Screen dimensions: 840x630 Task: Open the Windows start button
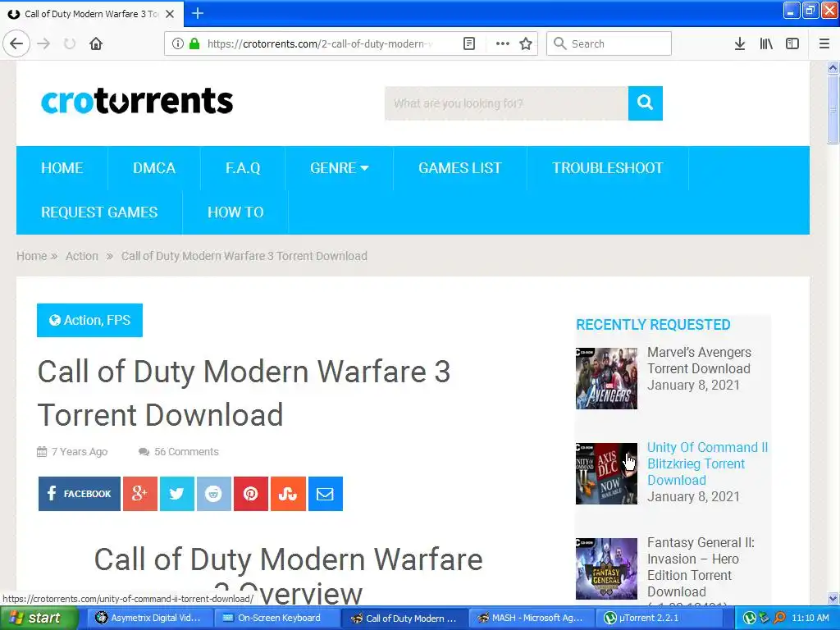click(x=39, y=619)
